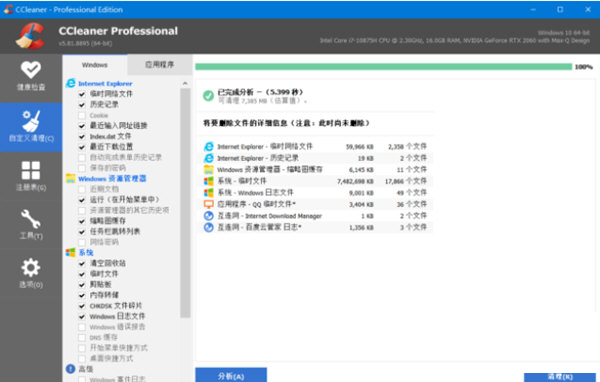Click folder icon of 缩略图缓存 result row
Viewport: 600px width, 382px height.
pyautogui.click(x=209, y=170)
